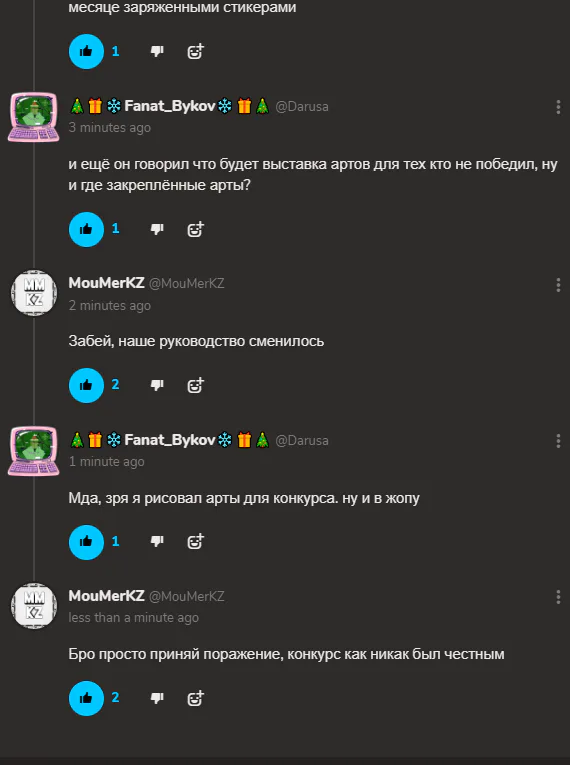The height and width of the screenshot is (765, 570).
Task: Open options menu for Fanat_Bykov's 3 minutes ago comment
Action: click(x=558, y=107)
